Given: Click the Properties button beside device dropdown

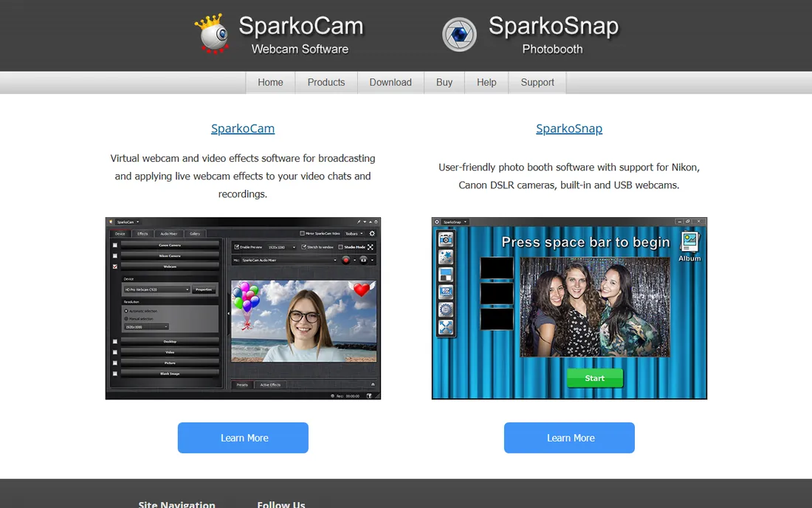Looking at the screenshot, I should coord(204,289).
